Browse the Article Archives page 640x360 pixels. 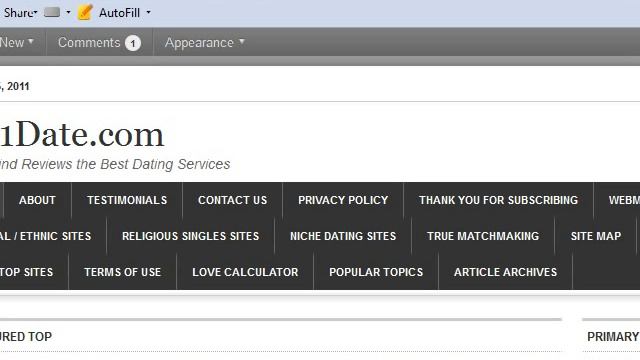(x=505, y=272)
